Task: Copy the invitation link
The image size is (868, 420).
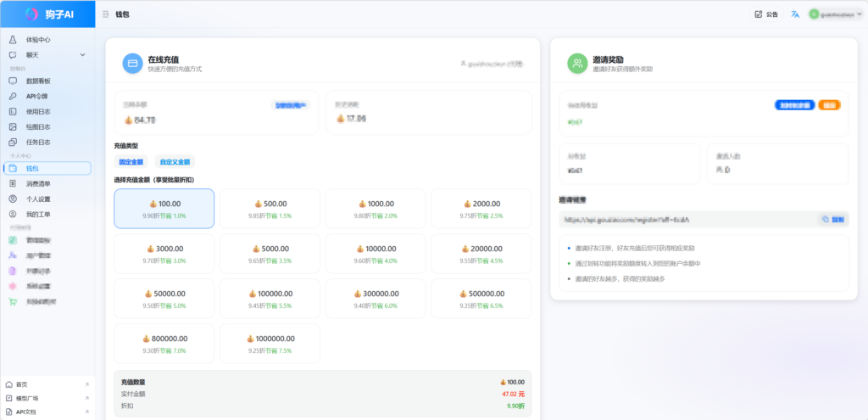Action: click(x=833, y=220)
